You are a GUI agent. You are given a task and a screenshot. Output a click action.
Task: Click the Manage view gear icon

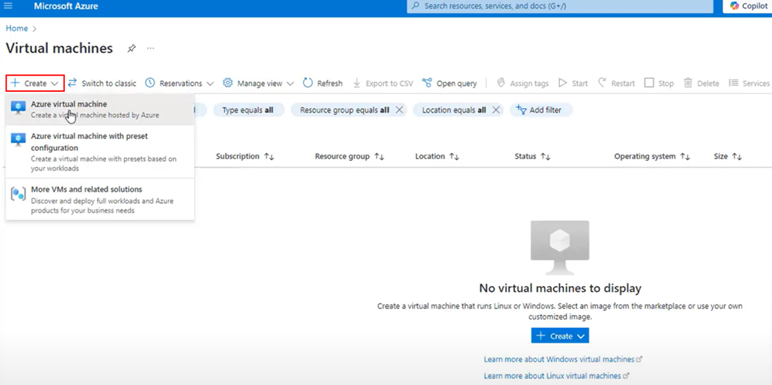pyautogui.click(x=227, y=83)
